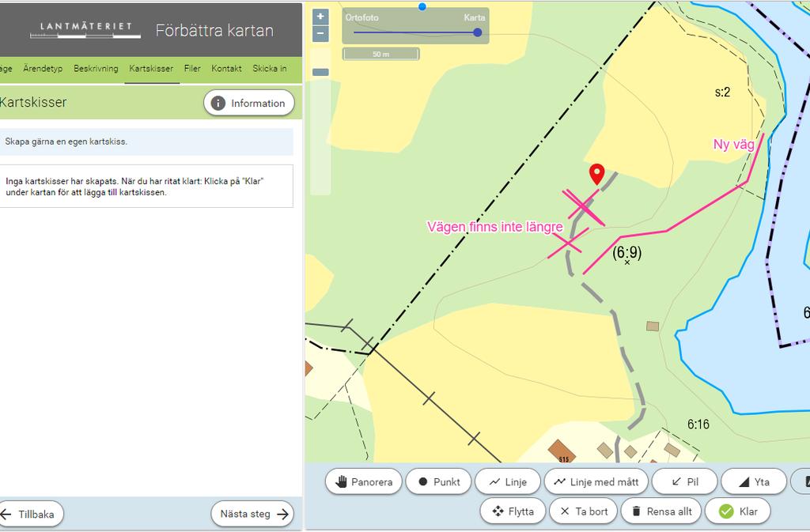Click the Ortofoto/Karta slider handle
Image resolution: width=810 pixels, height=532 pixels.
tap(478, 32)
